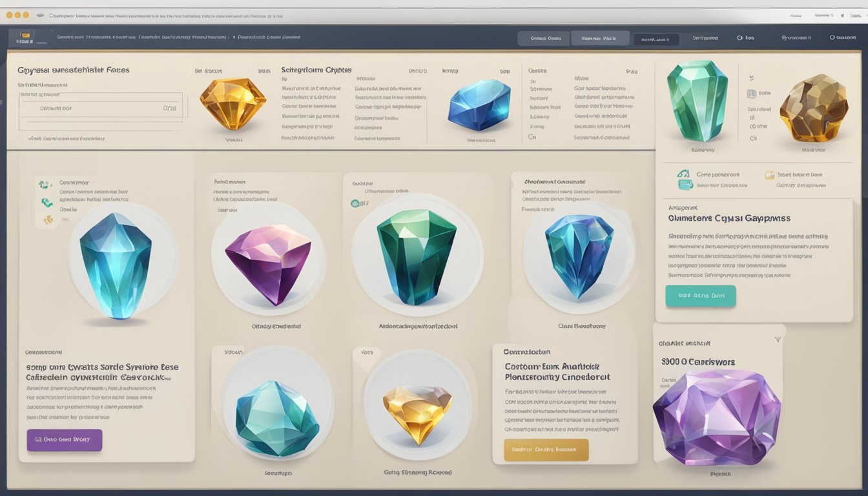Click the last header navigation item on the right

point(842,37)
